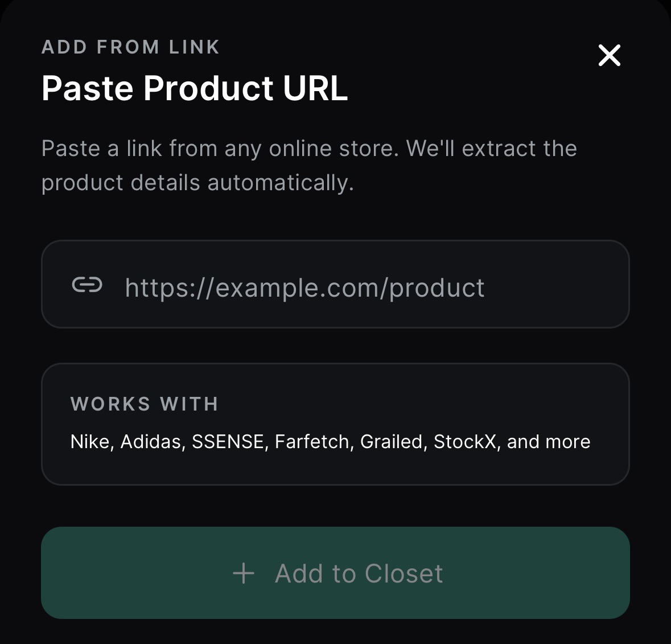Click the "Add to Closet" text label

[359, 573]
